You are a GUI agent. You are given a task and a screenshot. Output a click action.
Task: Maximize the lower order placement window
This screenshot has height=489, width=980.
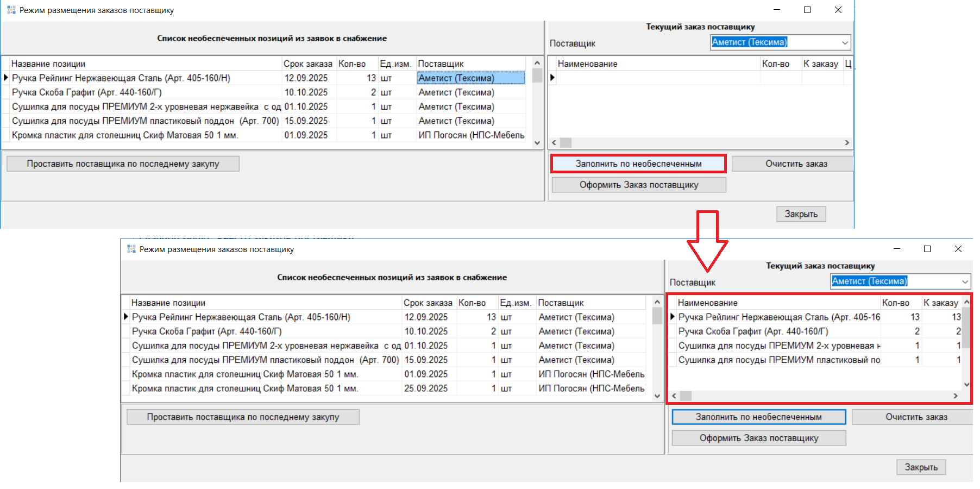[927, 249]
